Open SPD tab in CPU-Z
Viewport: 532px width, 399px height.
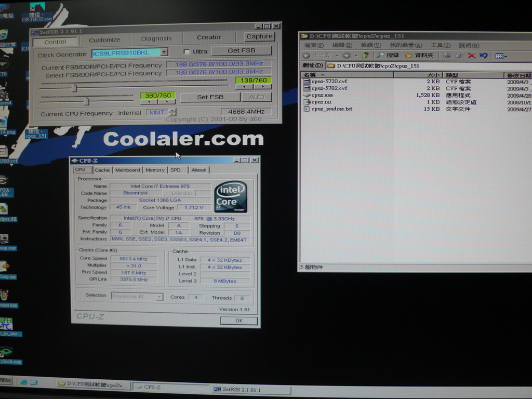tap(176, 170)
